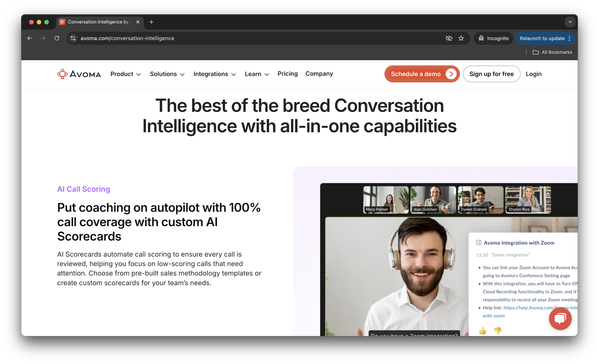The height and width of the screenshot is (364, 599).
Task: Click Relaunch to update
Action: point(542,38)
